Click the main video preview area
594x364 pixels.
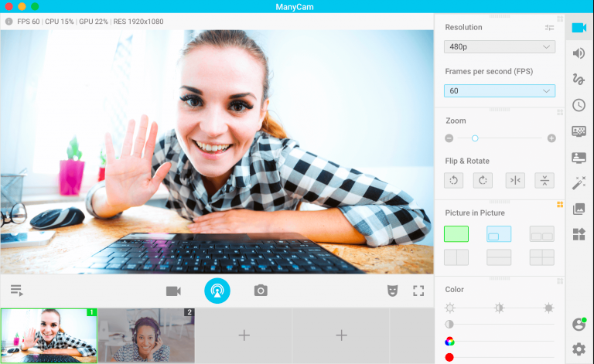(217, 151)
